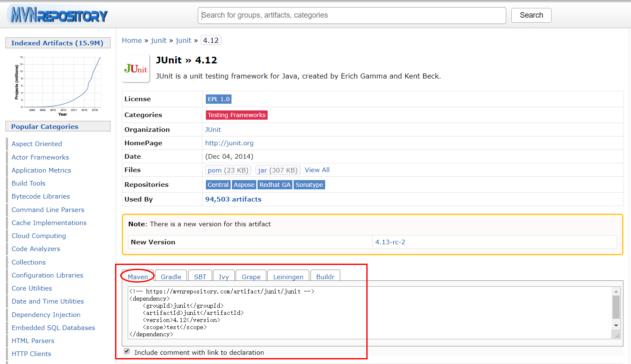
Task: Open the Sonatype repository tag
Action: (309, 185)
